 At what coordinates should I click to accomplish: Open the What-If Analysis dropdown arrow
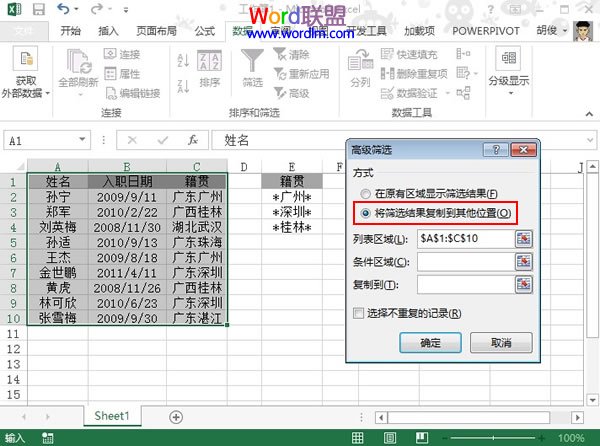[x=476, y=73]
